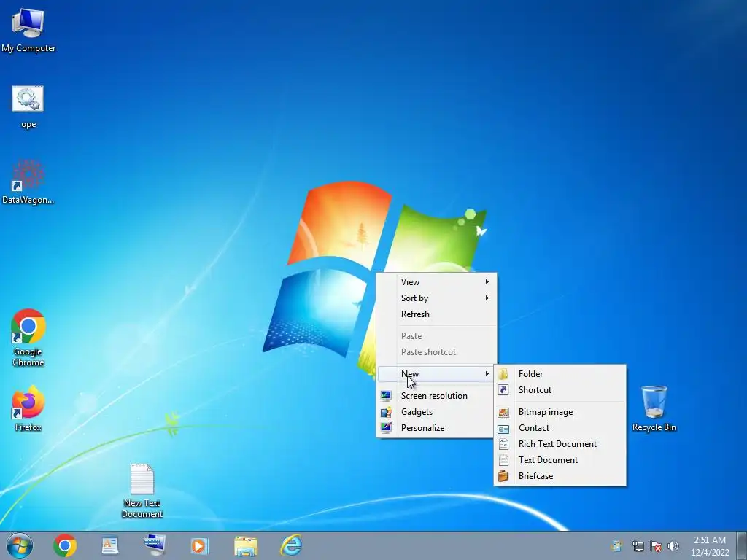Launch Internet Explorer from the taskbar
747x560 pixels.
point(291,545)
